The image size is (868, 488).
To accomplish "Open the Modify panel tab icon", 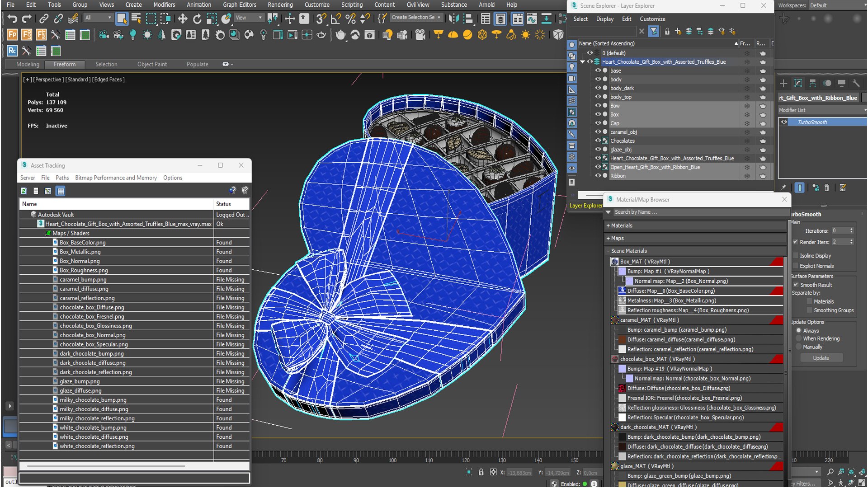I will click(x=798, y=83).
